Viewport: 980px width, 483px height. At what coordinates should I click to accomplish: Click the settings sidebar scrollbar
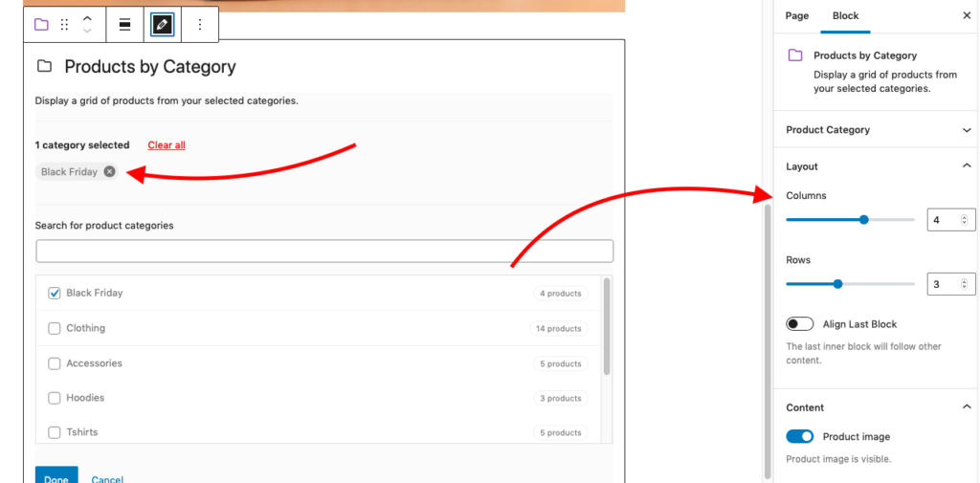[768, 340]
